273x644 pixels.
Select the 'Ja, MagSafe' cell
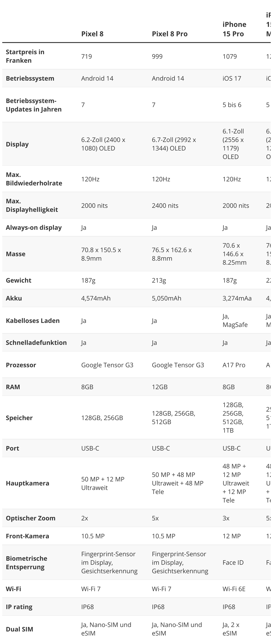tap(235, 320)
